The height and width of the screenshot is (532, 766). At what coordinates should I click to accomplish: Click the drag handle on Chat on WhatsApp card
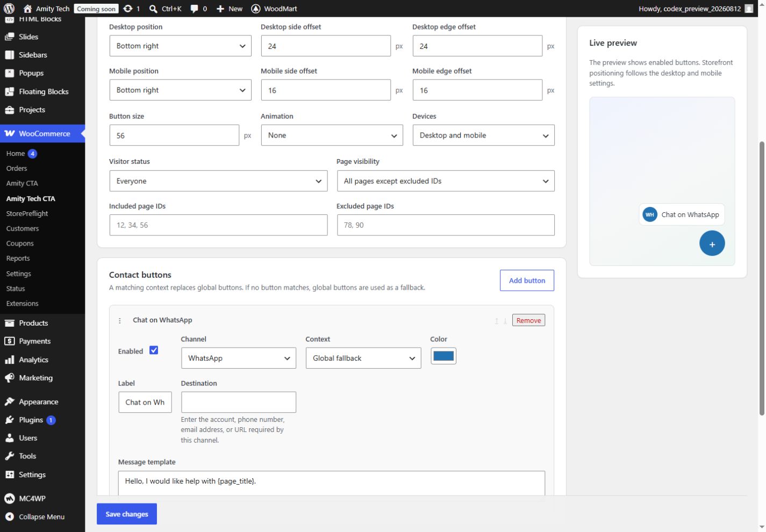(x=120, y=320)
